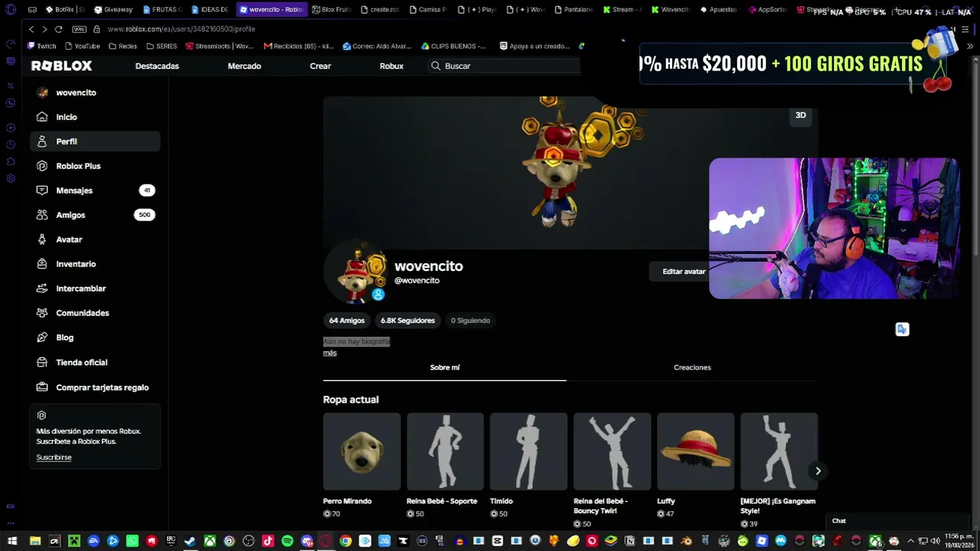980x551 pixels.
Task: Open Steam from the taskbar
Action: [190, 541]
